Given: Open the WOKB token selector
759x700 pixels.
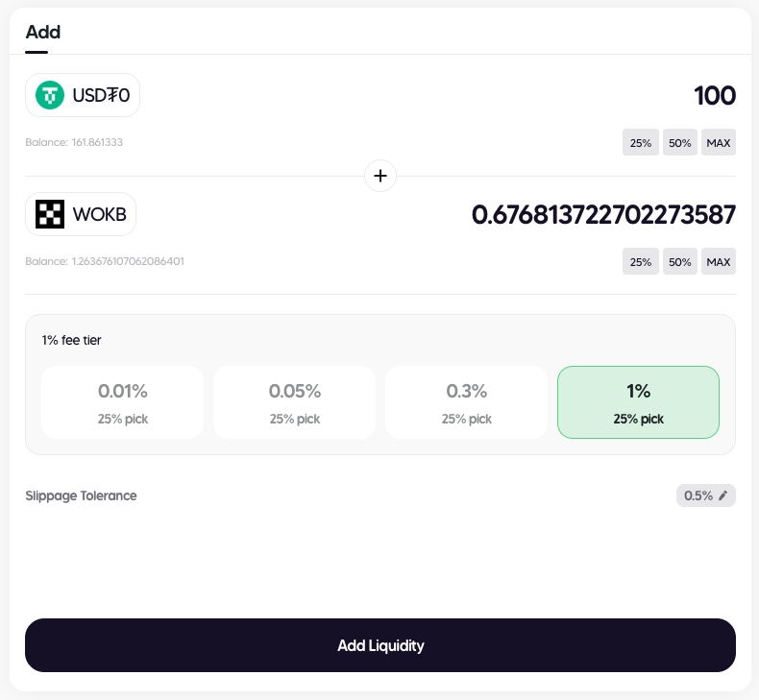Looking at the screenshot, I should tap(81, 214).
